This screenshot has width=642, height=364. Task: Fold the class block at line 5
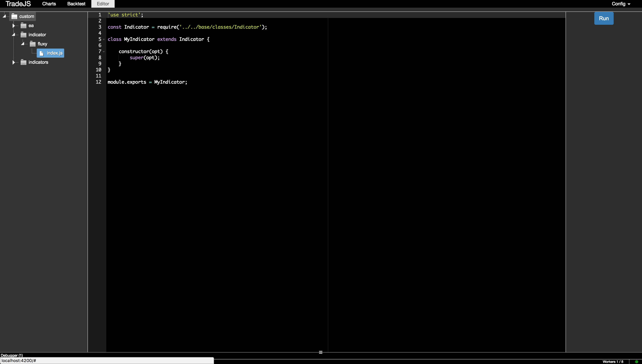104,39
